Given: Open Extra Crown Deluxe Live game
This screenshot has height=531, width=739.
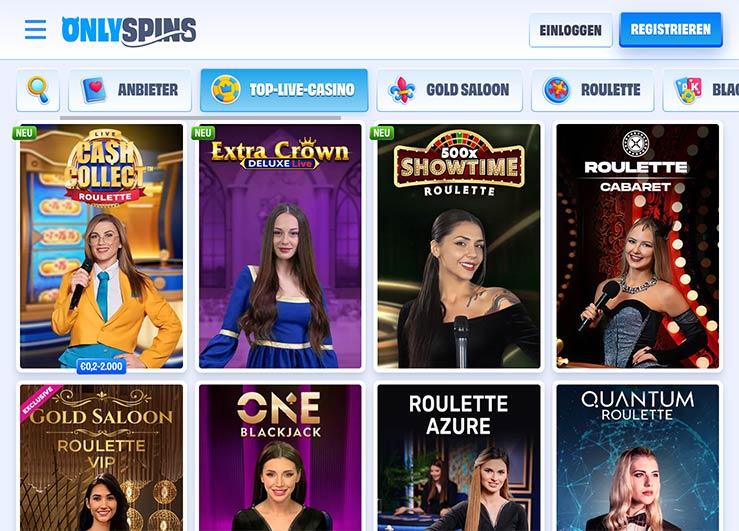Looking at the screenshot, I should tap(280, 246).
